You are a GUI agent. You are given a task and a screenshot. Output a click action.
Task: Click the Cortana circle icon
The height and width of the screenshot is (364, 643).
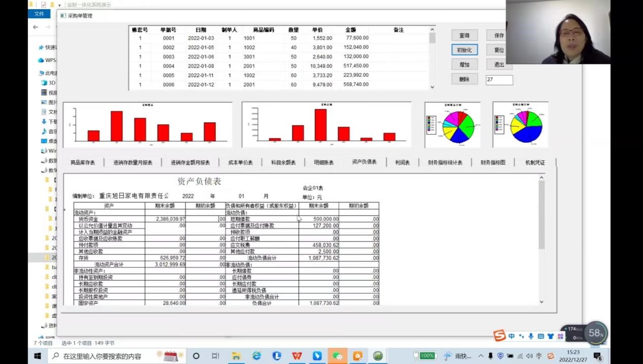(196, 356)
